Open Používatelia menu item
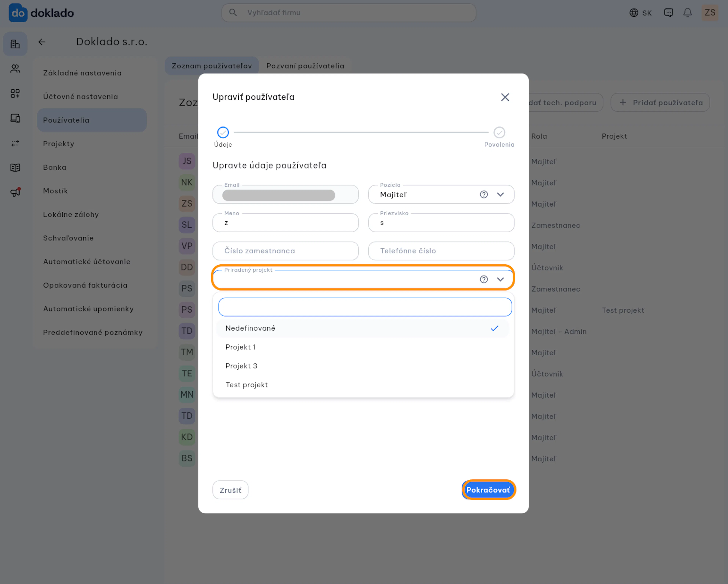 [92, 120]
